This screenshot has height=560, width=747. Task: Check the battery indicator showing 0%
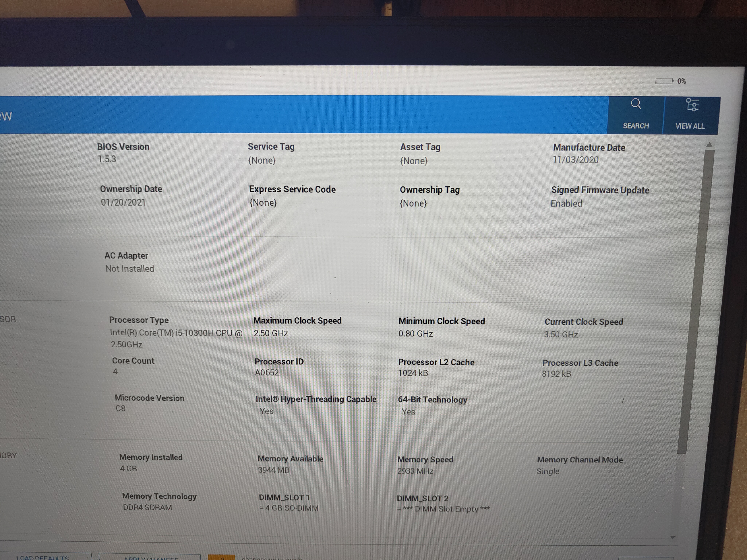670,81
